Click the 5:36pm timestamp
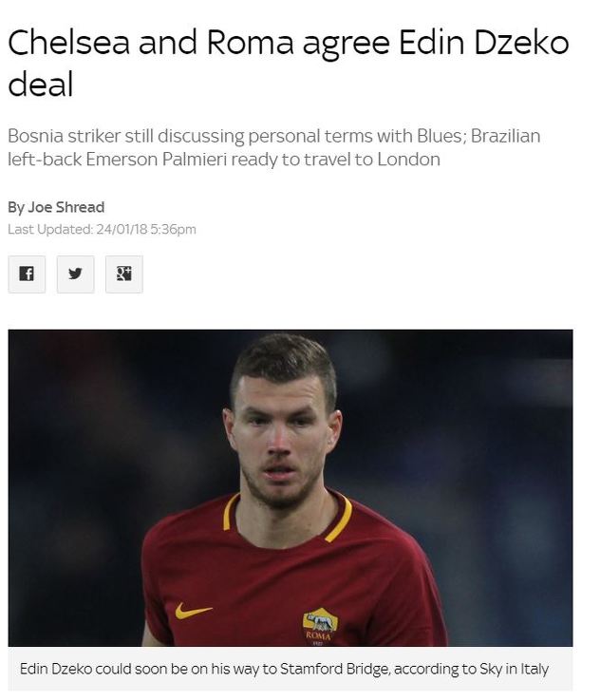Viewport: 600px width, 700px height. click(173, 230)
